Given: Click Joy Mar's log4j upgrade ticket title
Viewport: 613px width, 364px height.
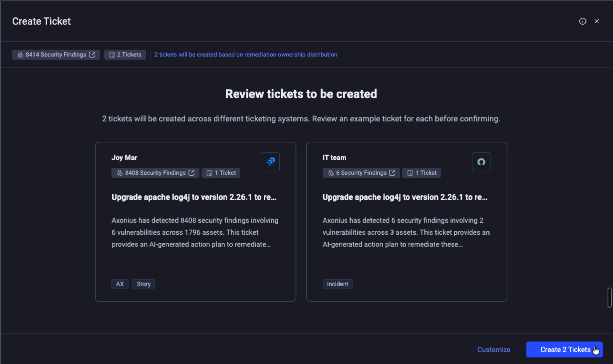Looking at the screenshot, I should (194, 197).
